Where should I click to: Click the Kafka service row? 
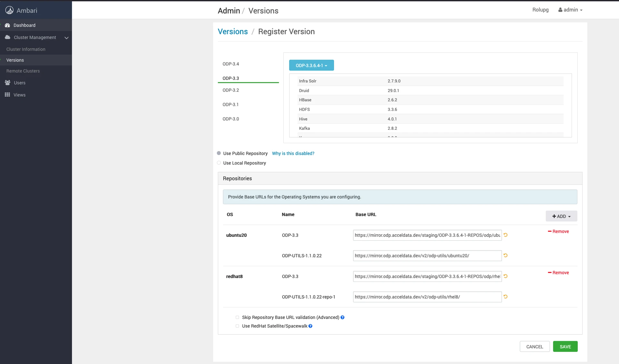[x=430, y=128]
